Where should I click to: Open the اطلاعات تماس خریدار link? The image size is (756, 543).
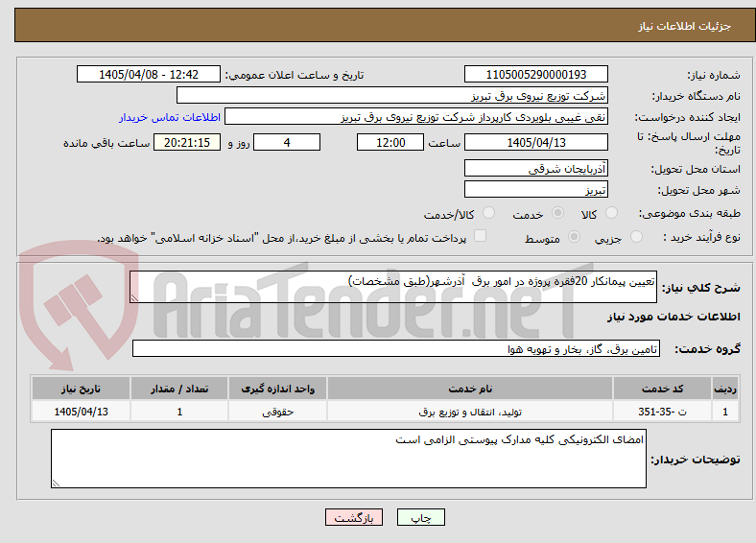pyautogui.click(x=170, y=117)
